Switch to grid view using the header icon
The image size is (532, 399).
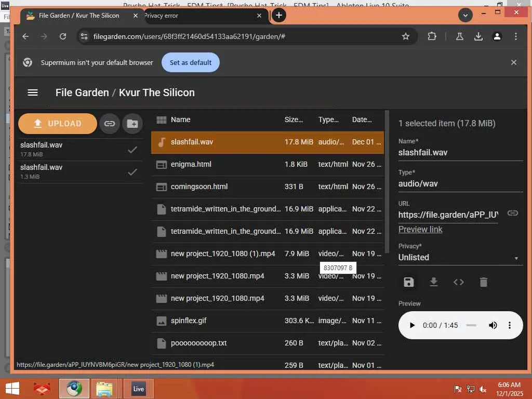tap(161, 119)
